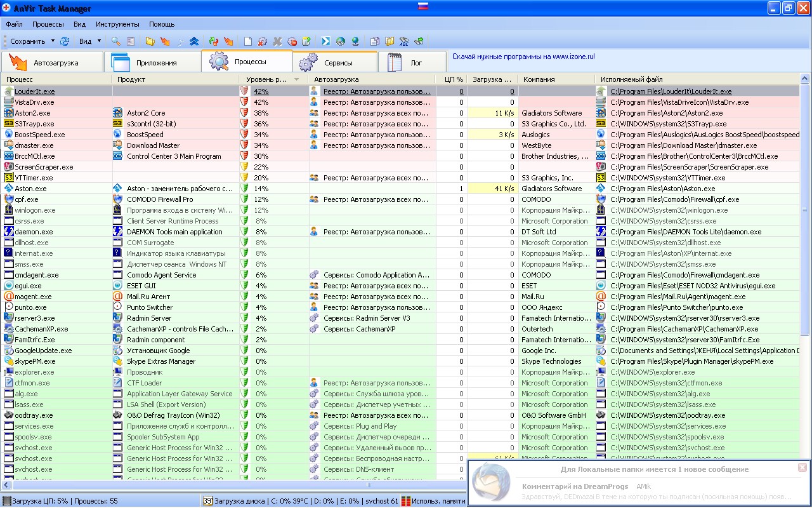The width and height of the screenshot is (812, 508).
Task: Click the Aston2.exe process icon
Action: [9, 113]
